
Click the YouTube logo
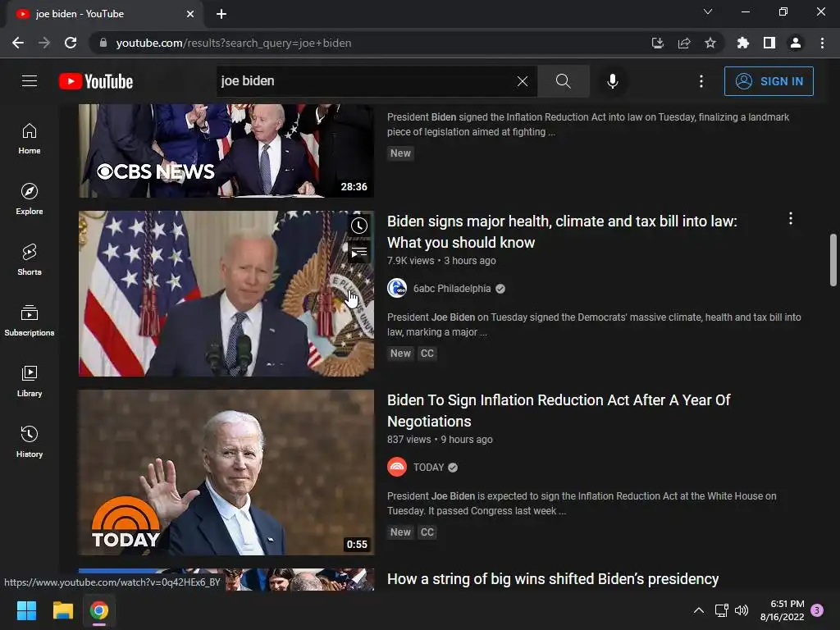click(x=96, y=81)
